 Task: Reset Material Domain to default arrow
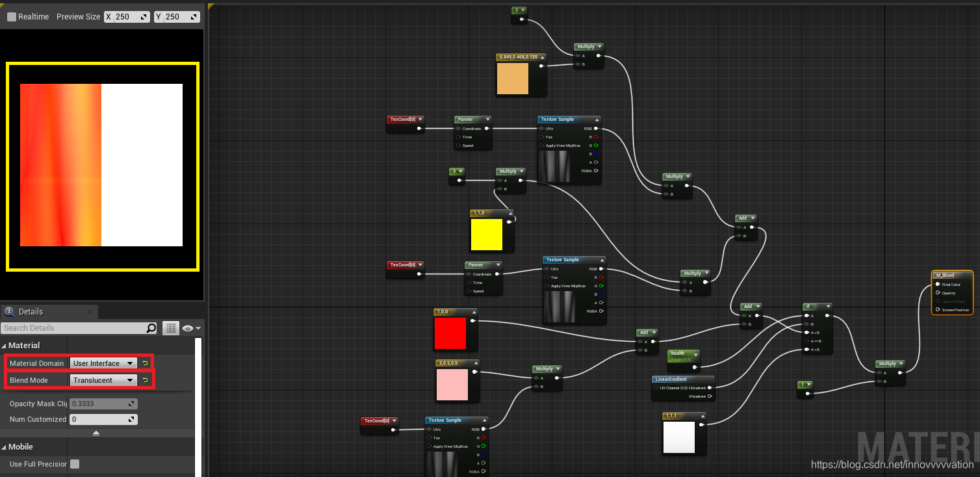click(x=145, y=363)
